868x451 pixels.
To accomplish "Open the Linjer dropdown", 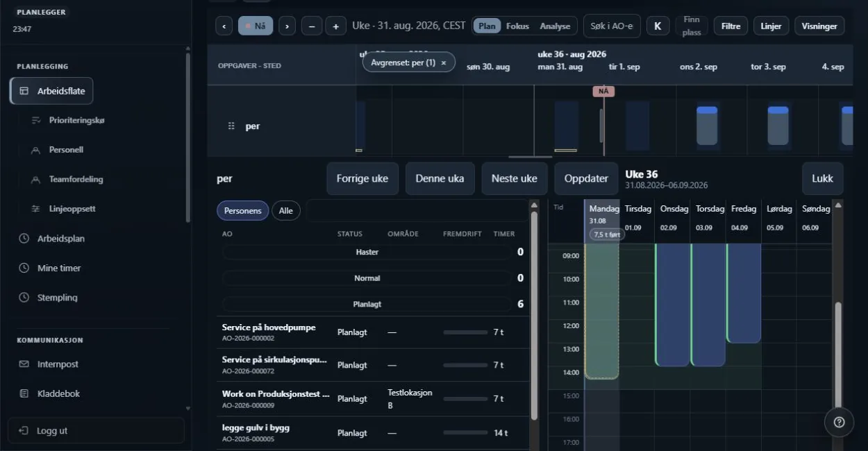I will click(771, 26).
